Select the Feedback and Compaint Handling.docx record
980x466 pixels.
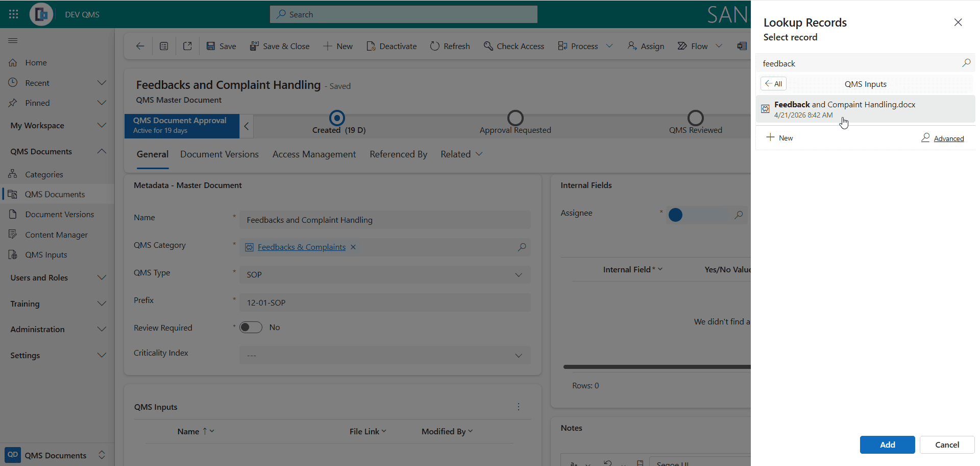pos(865,109)
